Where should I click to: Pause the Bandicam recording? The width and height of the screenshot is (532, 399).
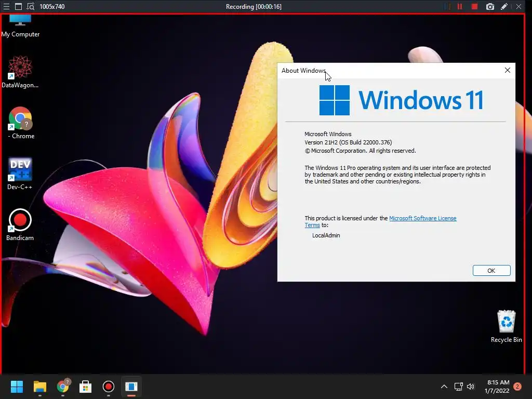[x=460, y=6]
